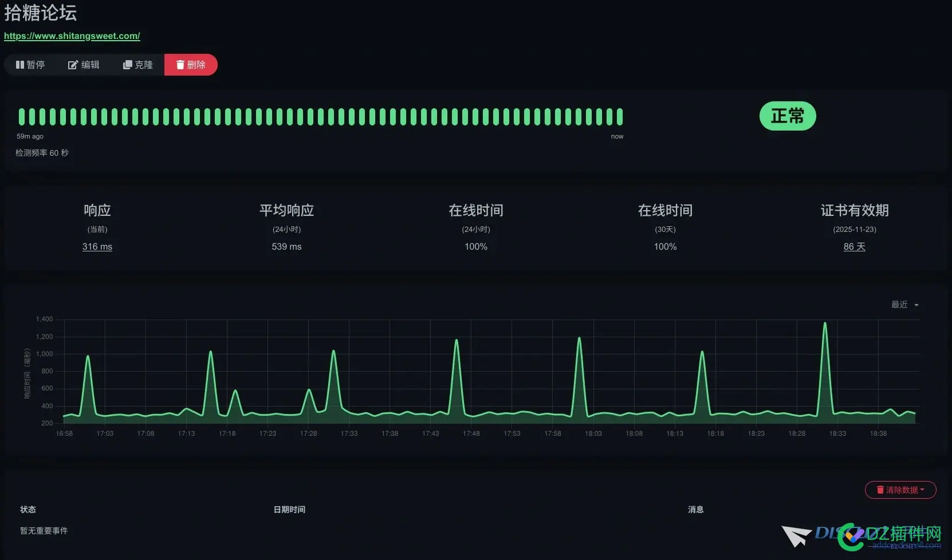This screenshot has width=952, height=560.
Task: Click the clone copy icon
Action: (127, 65)
